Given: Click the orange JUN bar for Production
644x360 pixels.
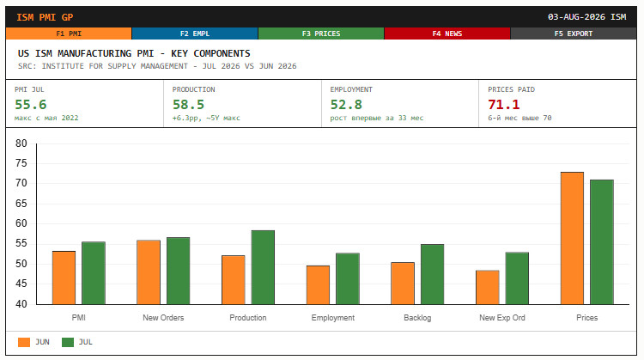Looking at the screenshot, I should click(x=234, y=280).
